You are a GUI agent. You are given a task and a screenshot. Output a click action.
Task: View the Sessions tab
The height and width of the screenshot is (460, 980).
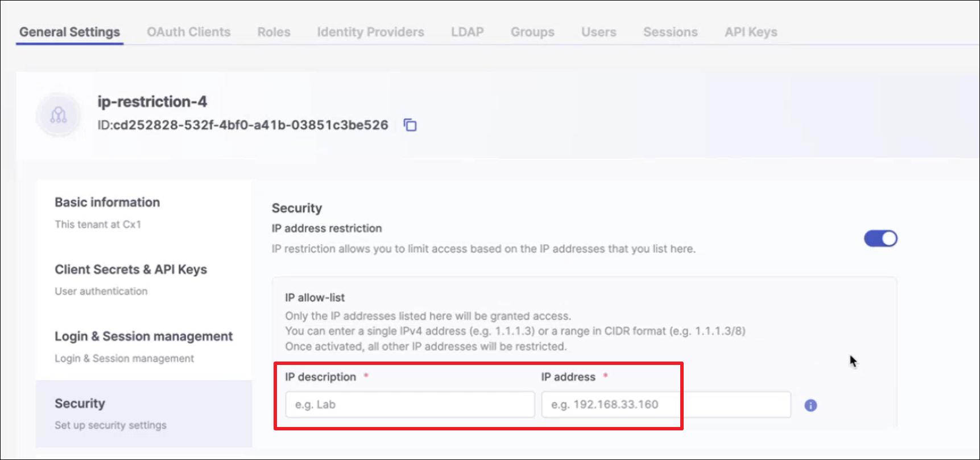670,32
